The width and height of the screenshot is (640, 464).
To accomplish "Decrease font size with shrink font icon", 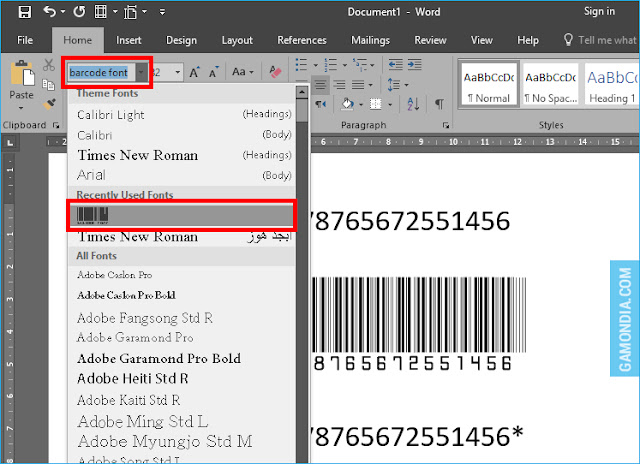I will coord(213,72).
